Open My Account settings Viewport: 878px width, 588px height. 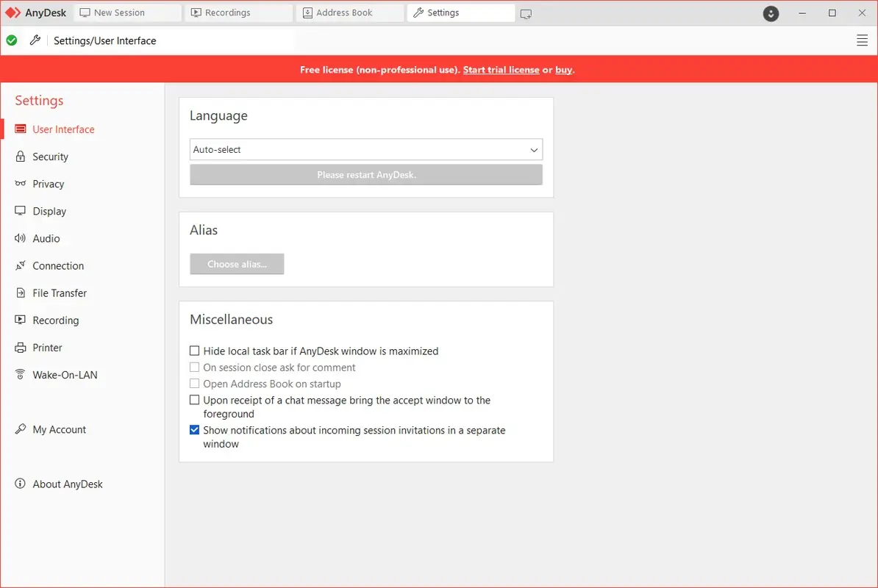[59, 429]
